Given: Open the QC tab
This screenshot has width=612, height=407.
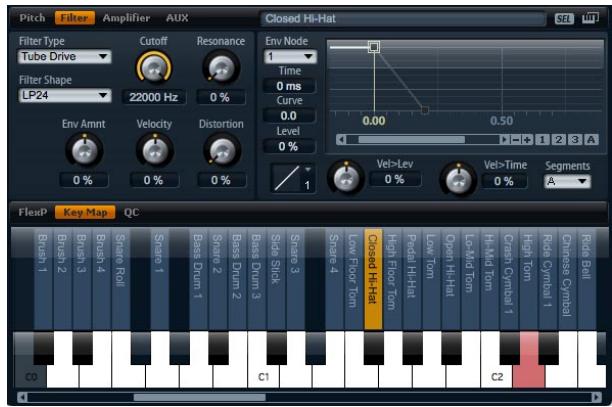Looking at the screenshot, I should [x=131, y=212].
